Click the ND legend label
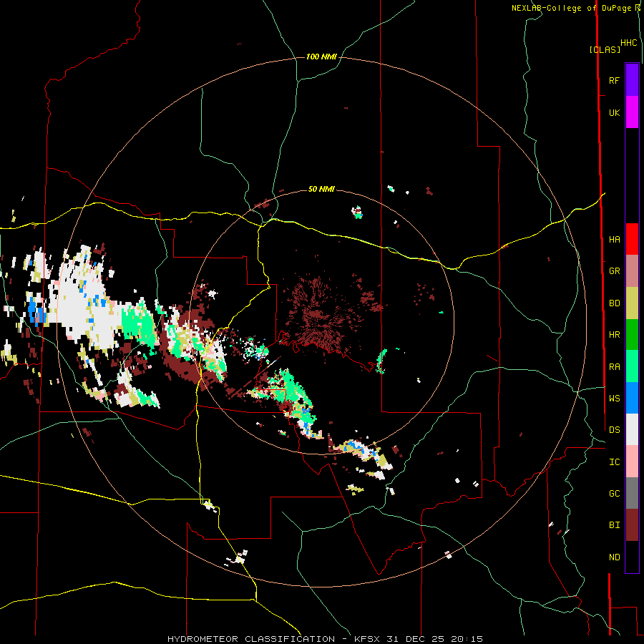 coord(614,557)
